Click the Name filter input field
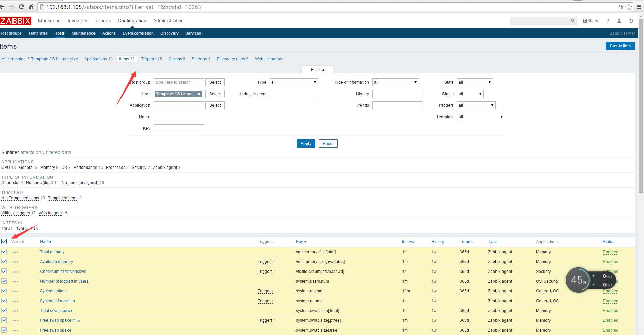The image size is (644, 335). (179, 117)
